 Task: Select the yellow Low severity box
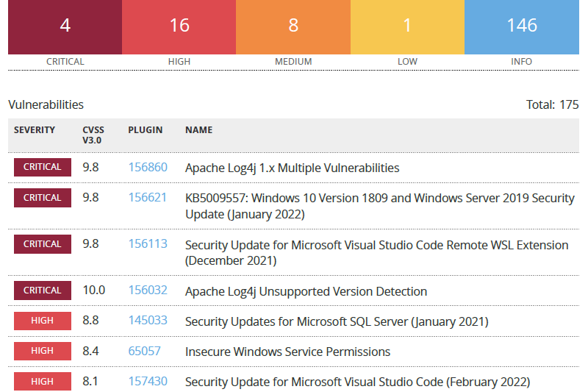click(x=407, y=26)
